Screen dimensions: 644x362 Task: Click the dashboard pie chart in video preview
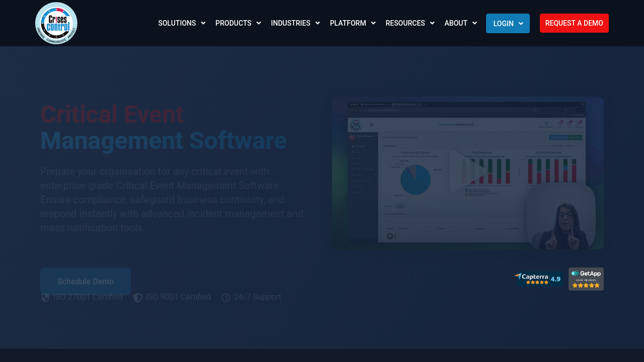click(x=415, y=179)
